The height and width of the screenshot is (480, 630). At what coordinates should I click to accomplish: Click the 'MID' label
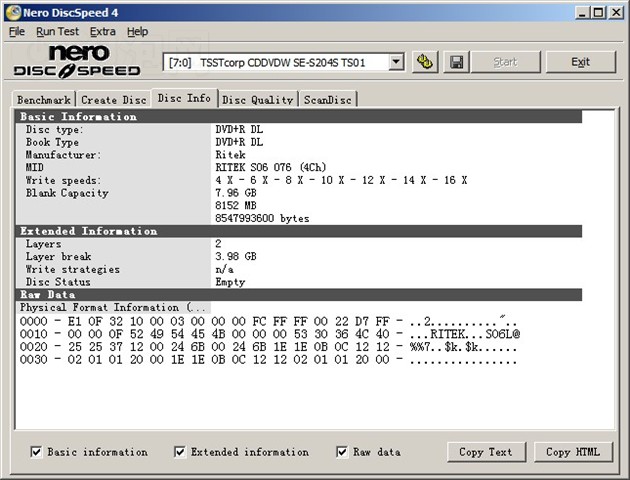tap(35, 167)
